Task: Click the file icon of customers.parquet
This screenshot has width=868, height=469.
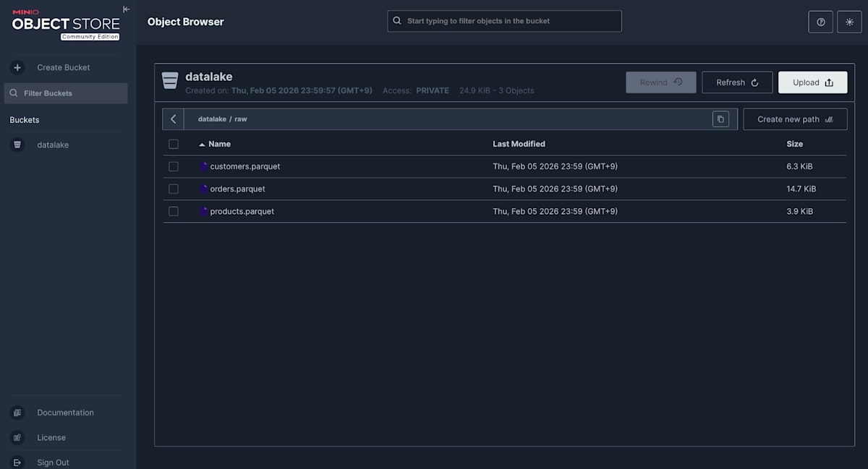Action: [x=204, y=166]
